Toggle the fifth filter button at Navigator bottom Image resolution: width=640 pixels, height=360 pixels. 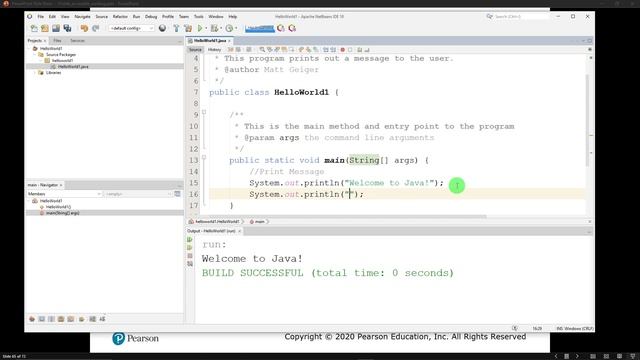(x=71, y=319)
